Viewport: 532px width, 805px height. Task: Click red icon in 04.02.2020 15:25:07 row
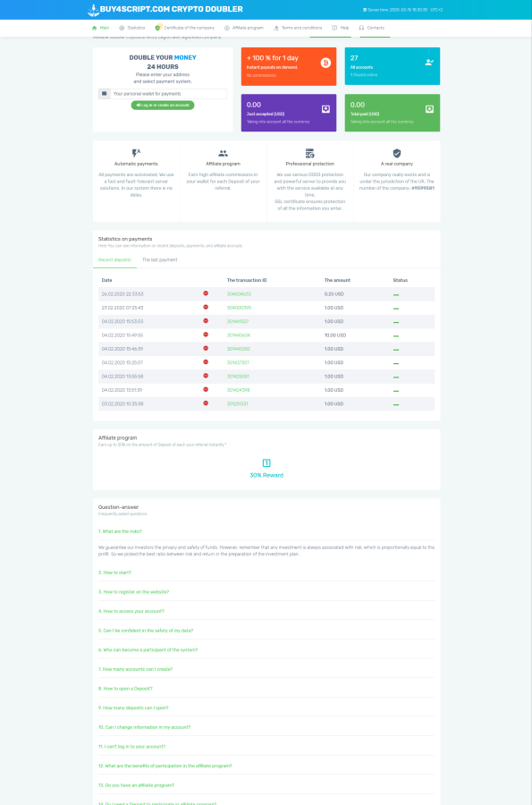click(x=206, y=362)
